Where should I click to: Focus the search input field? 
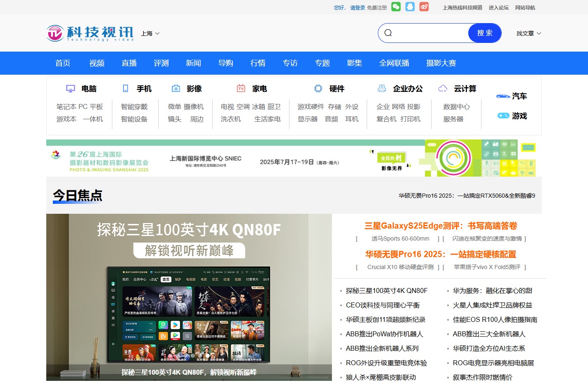(x=429, y=33)
